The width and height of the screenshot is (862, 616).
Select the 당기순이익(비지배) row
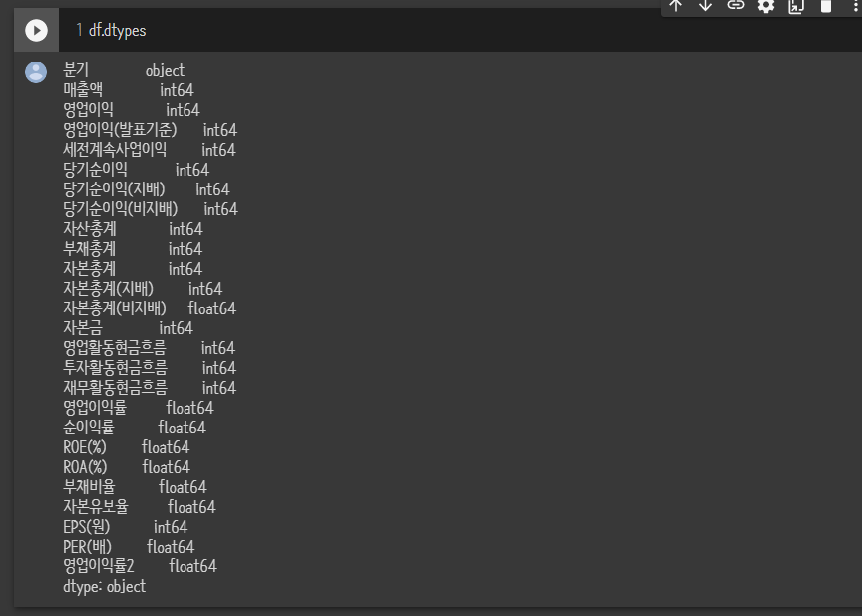point(151,209)
